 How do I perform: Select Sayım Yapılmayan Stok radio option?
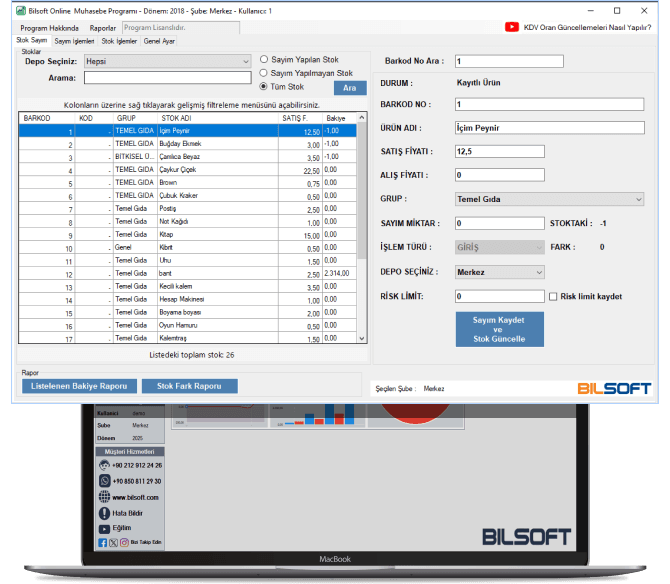tap(264, 73)
